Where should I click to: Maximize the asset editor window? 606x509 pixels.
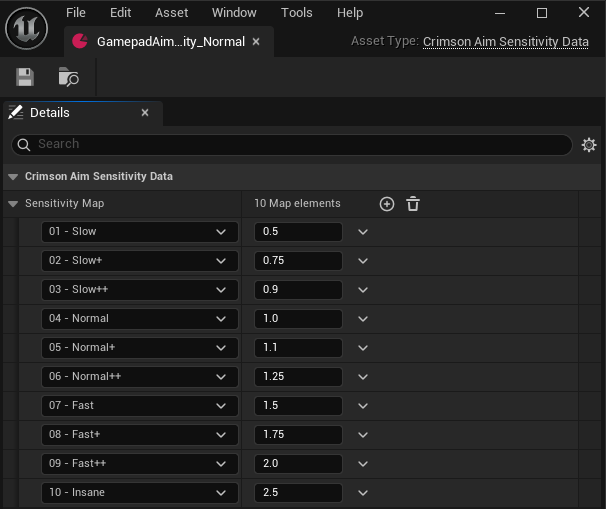[542, 13]
